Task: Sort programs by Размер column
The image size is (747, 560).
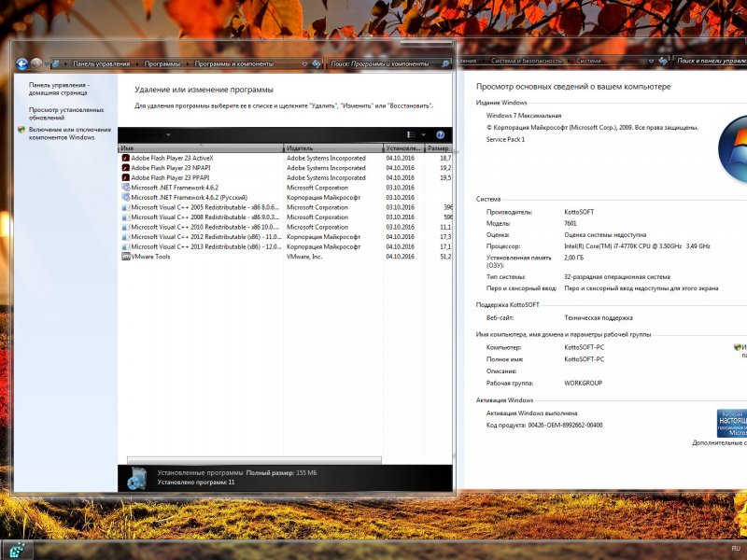Action: (x=438, y=148)
